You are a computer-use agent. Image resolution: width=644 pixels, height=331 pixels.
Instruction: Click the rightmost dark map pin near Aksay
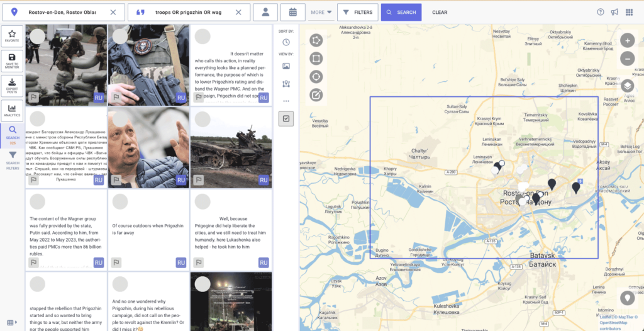pyautogui.click(x=576, y=188)
